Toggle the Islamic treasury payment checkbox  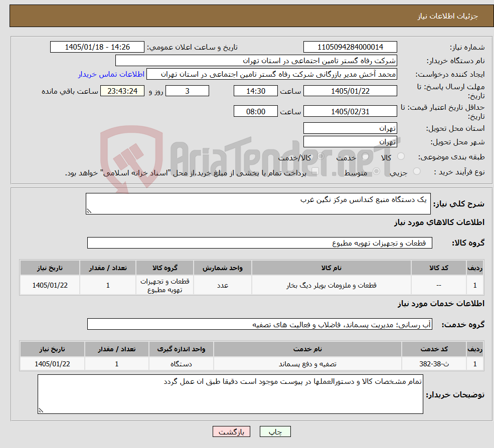click(x=315, y=171)
